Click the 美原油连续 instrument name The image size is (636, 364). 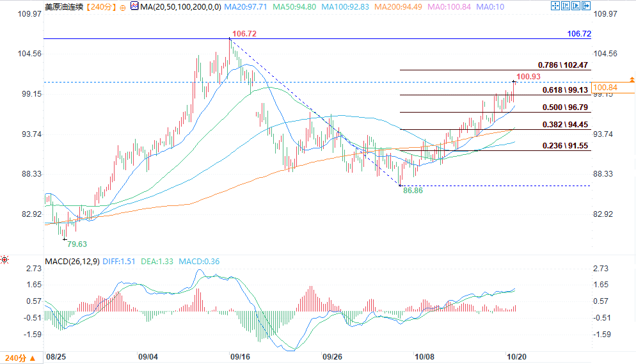tap(64, 7)
